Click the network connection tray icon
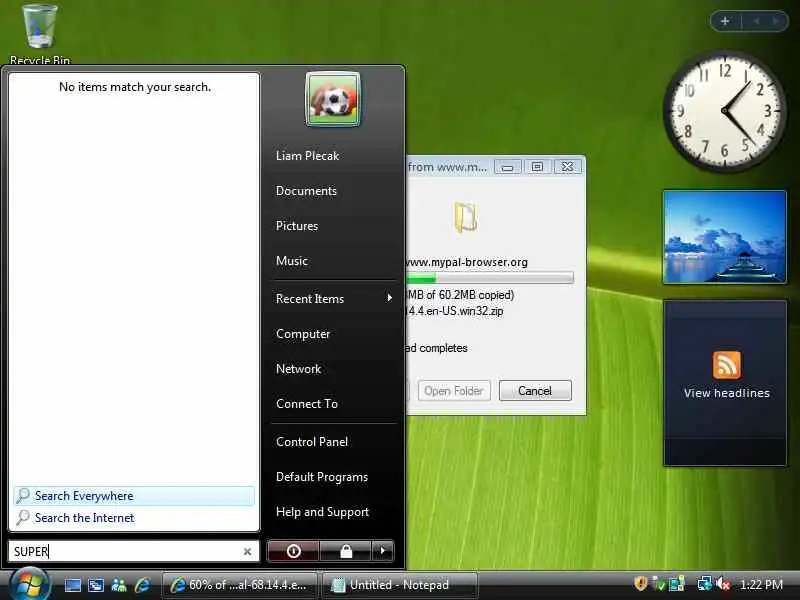The width and height of the screenshot is (800, 600). click(705, 583)
